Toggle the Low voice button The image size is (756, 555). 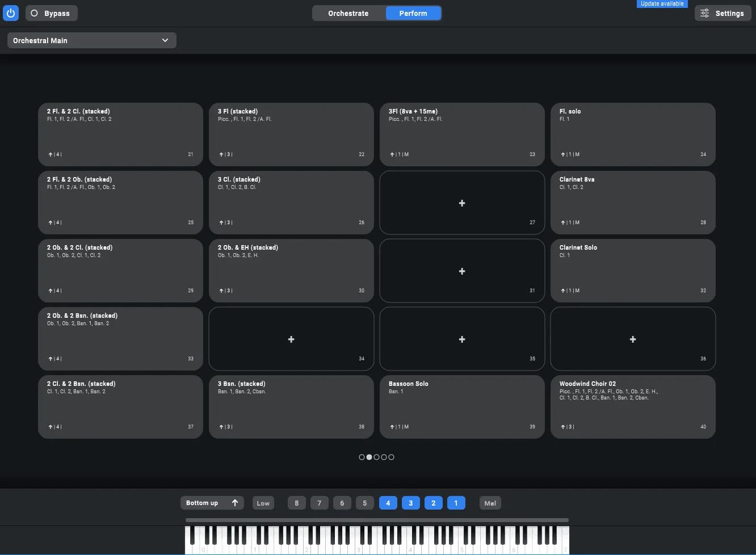263,503
